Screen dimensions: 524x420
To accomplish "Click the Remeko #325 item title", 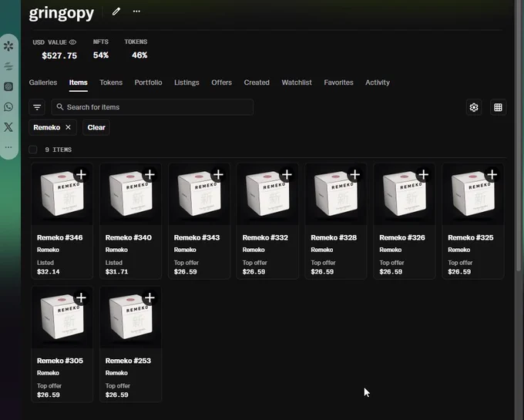I will point(471,237).
